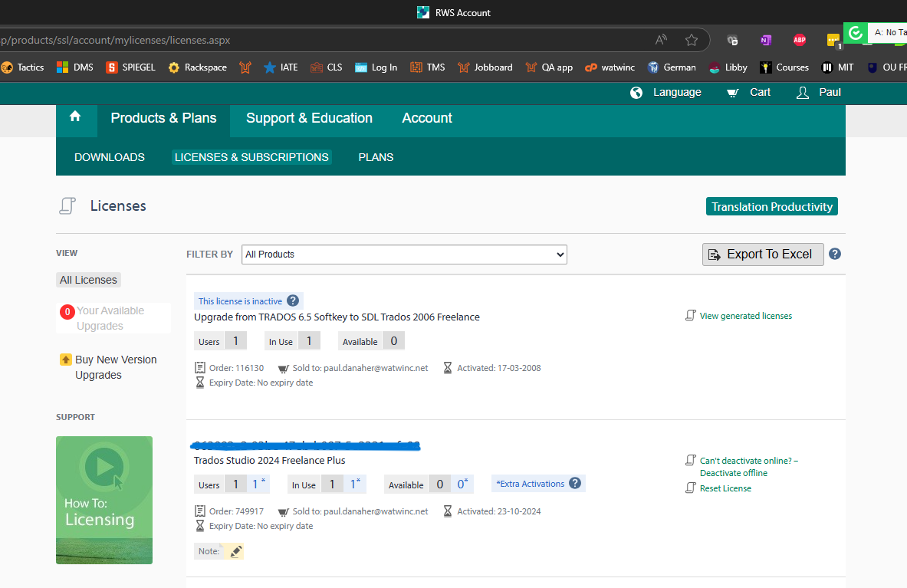This screenshot has height=588, width=907.
Task: Open the TMS bookmark
Action: coord(428,67)
